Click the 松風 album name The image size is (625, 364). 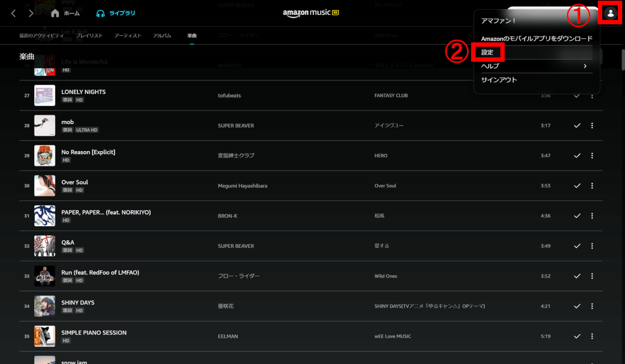click(379, 216)
